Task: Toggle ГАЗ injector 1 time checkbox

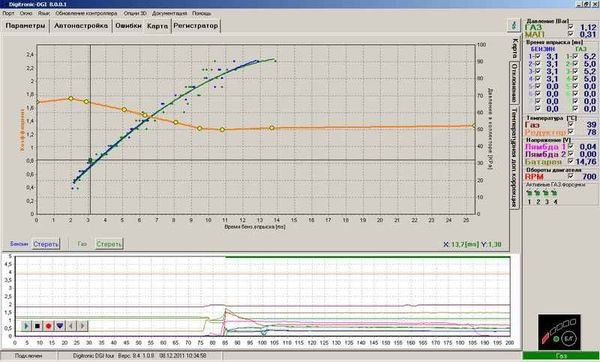Action: pos(576,57)
